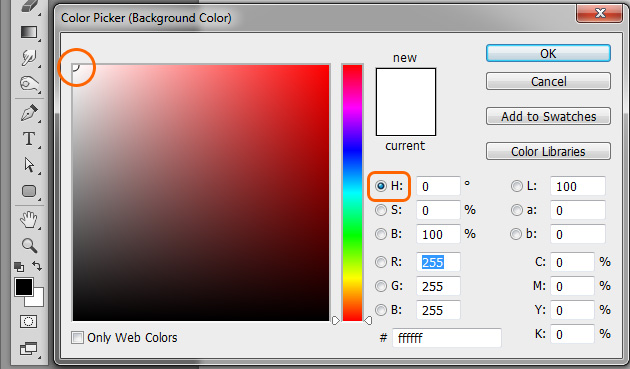Click the H degree input field
The height and width of the screenshot is (369, 630).
[438, 187]
